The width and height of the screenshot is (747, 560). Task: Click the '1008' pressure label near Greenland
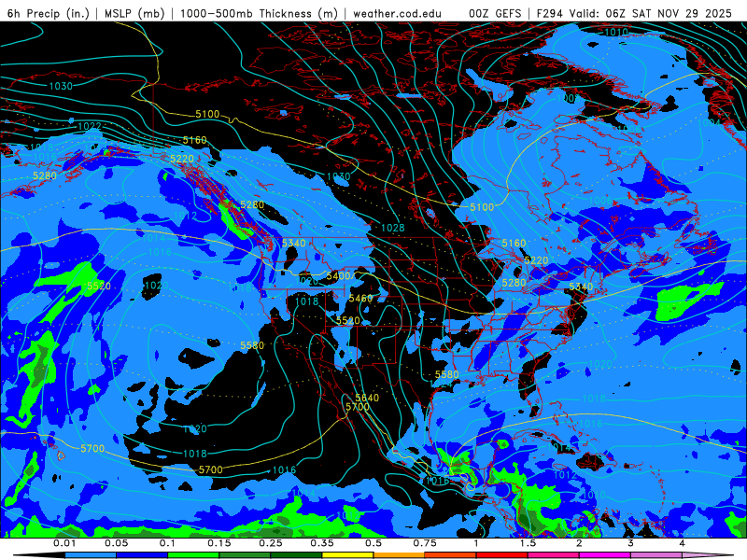[568, 98]
